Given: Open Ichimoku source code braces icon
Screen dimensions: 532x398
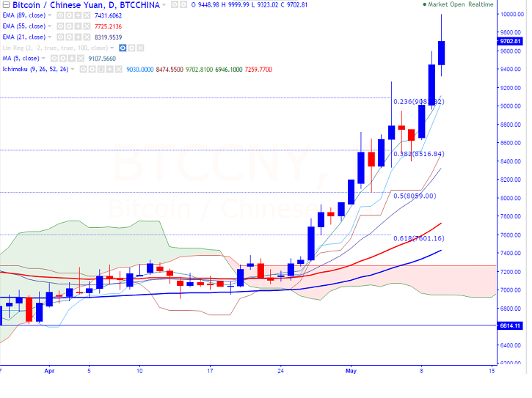Looking at the screenshot, I should pos(101,70).
